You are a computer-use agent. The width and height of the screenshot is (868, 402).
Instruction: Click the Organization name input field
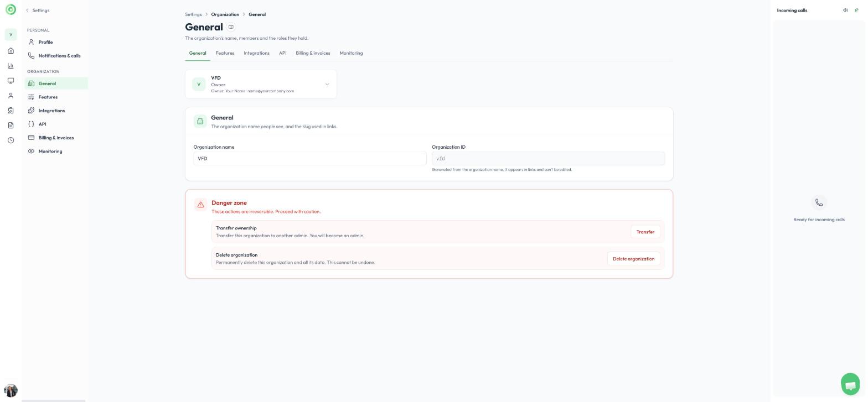tap(310, 159)
